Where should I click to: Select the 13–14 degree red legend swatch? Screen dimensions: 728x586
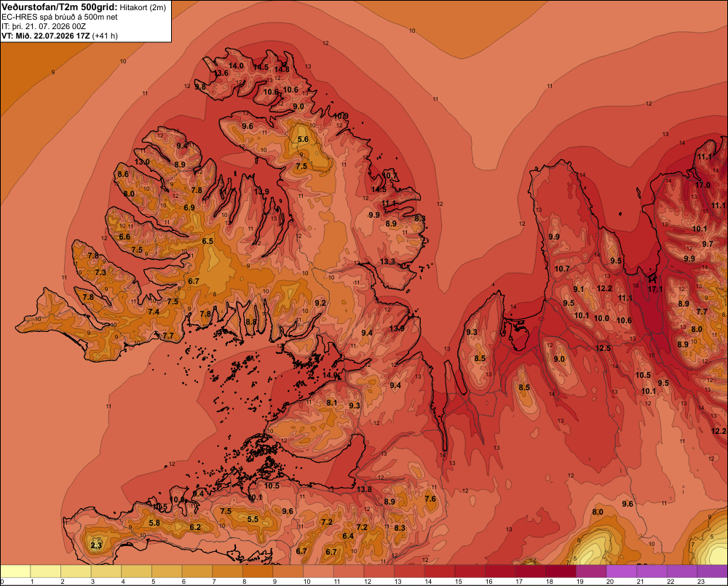pos(409,571)
